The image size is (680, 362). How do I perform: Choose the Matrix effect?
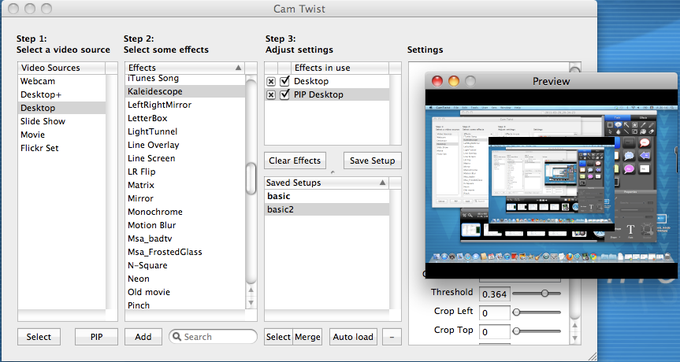(x=185, y=185)
